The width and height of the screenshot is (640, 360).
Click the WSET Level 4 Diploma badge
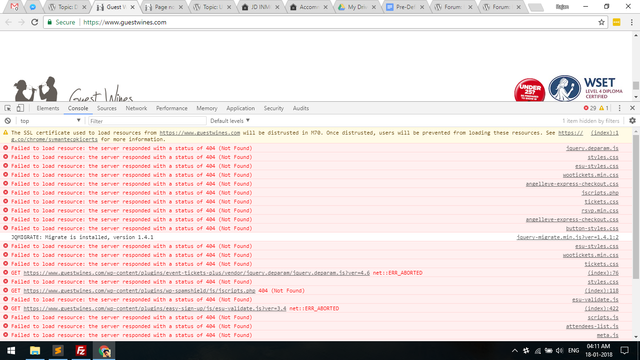pos(586,88)
